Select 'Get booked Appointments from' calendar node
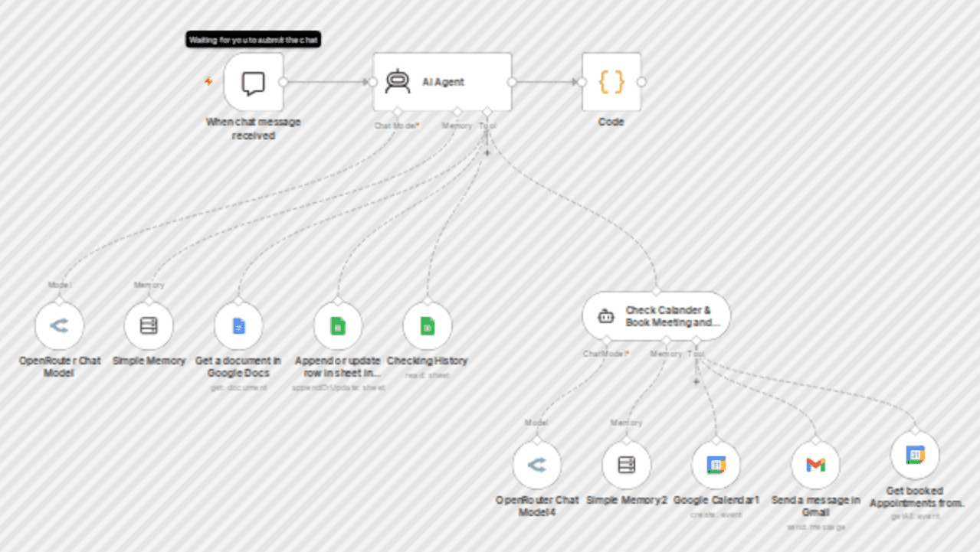The image size is (980, 552). [915, 455]
